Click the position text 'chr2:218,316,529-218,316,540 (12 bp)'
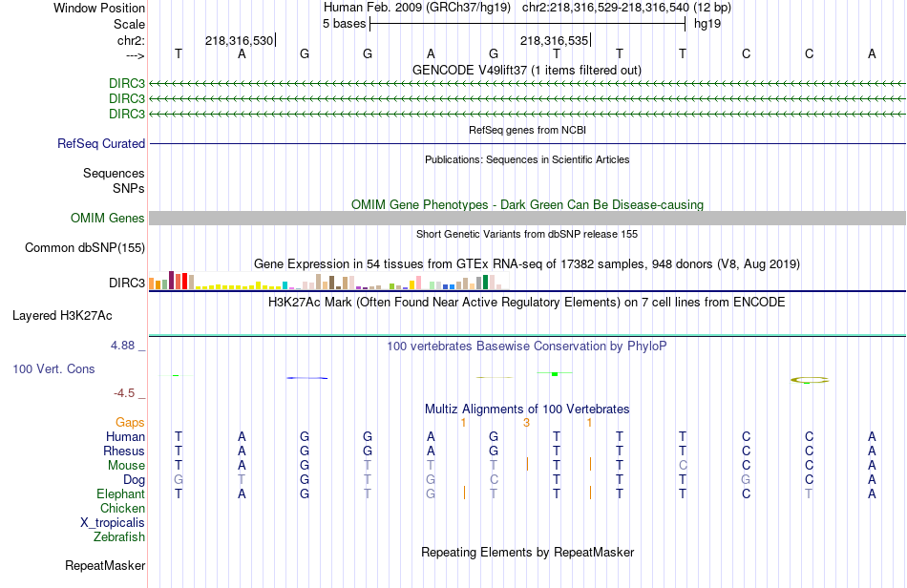The height and width of the screenshot is (588, 907). pyautogui.click(x=626, y=8)
